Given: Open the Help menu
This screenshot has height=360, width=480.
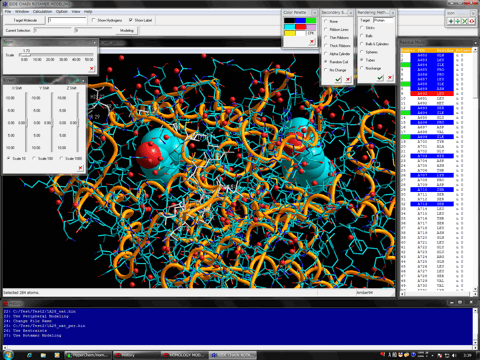Looking at the screenshot, I should pos(88,12).
